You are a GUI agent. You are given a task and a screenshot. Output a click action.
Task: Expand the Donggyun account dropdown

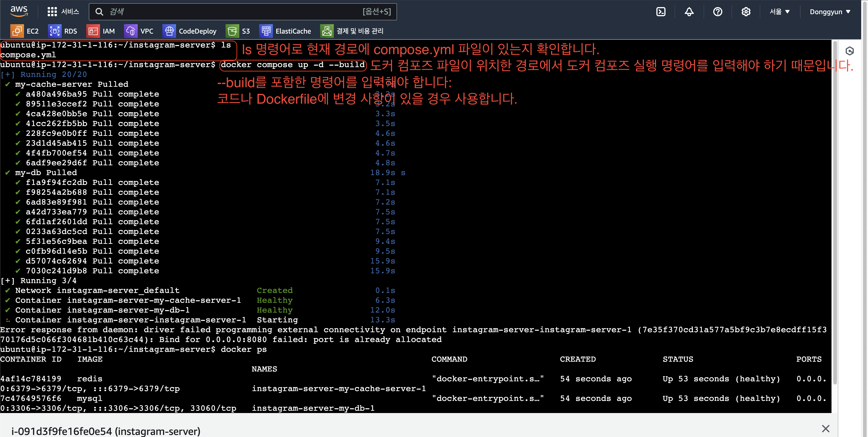[830, 12]
